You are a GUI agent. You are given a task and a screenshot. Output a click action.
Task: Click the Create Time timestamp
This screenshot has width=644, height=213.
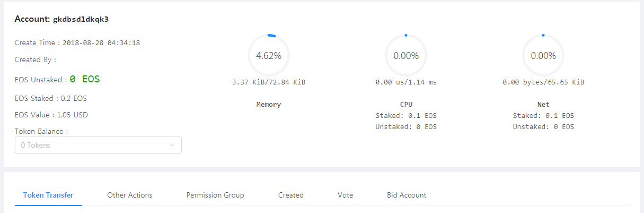click(x=101, y=42)
